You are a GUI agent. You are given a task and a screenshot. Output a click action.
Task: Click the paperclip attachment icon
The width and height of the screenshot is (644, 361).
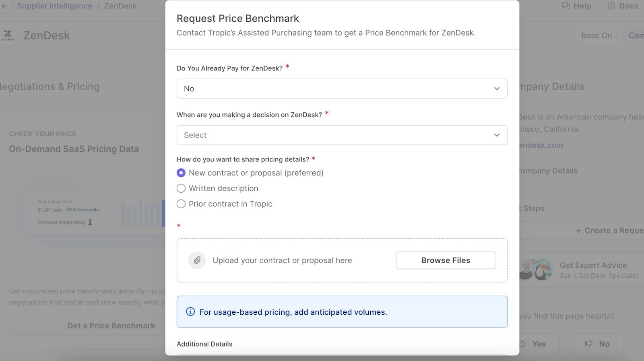point(197,260)
